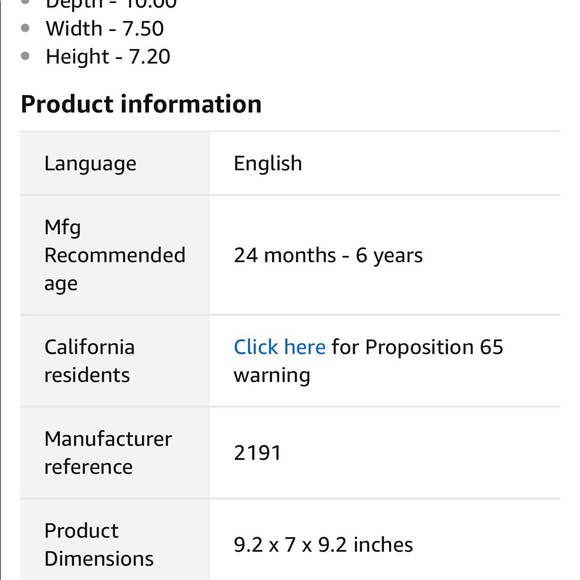Select the English language value
This screenshot has height=580, width=580.
268,163
